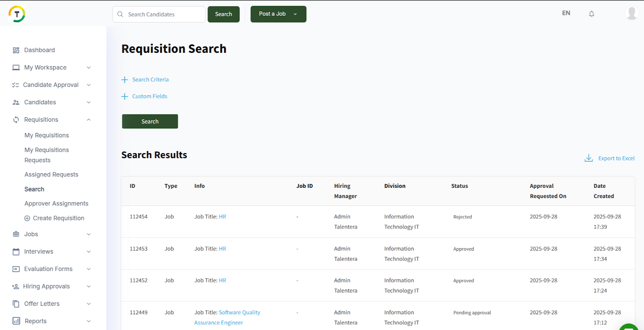Expand the Candidate Approval menu chevron
This screenshot has height=330, width=644.
[x=89, y=85]
